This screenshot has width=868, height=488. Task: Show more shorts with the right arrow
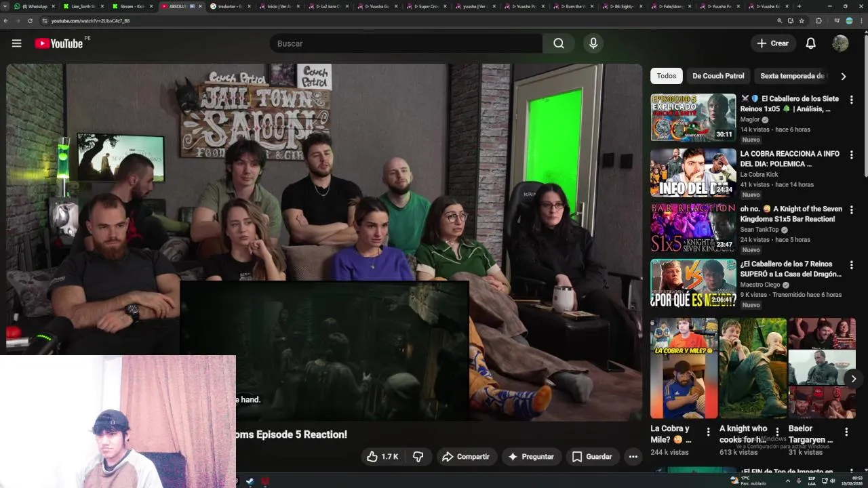[x=853, y=379]
